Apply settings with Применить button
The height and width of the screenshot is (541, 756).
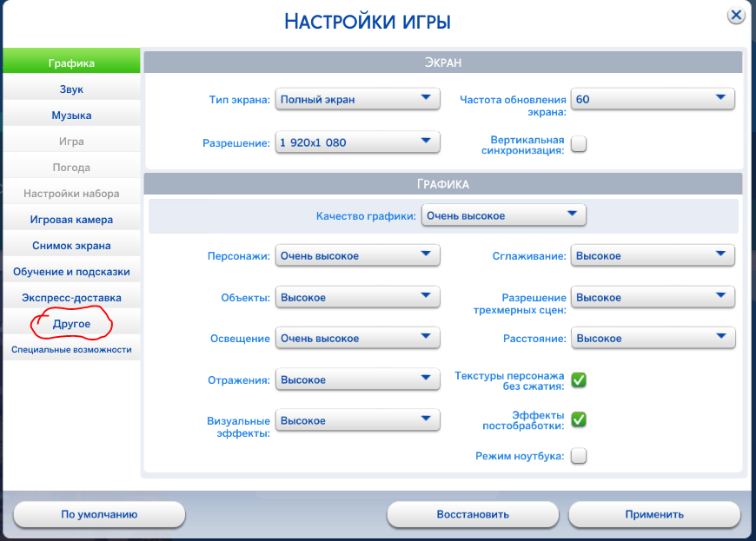click(654, 514)
